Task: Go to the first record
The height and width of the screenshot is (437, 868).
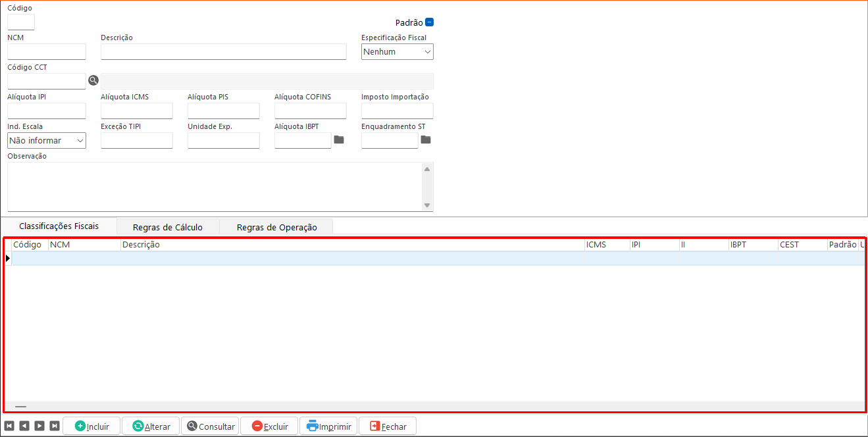Action: [x=9, y=426]
